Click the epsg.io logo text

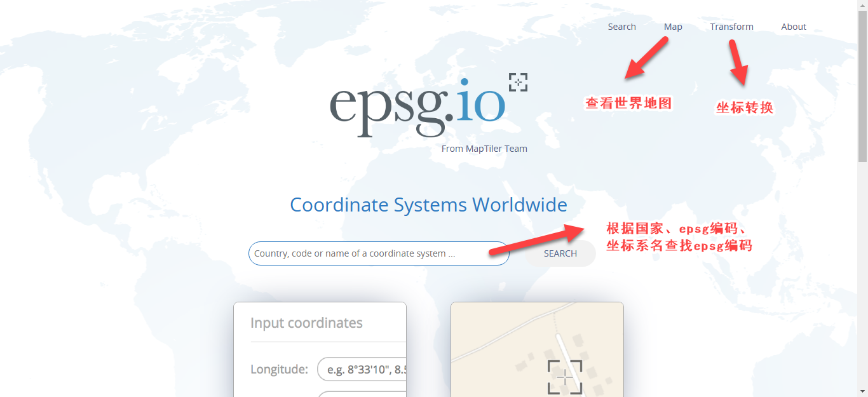click(417, 107)
